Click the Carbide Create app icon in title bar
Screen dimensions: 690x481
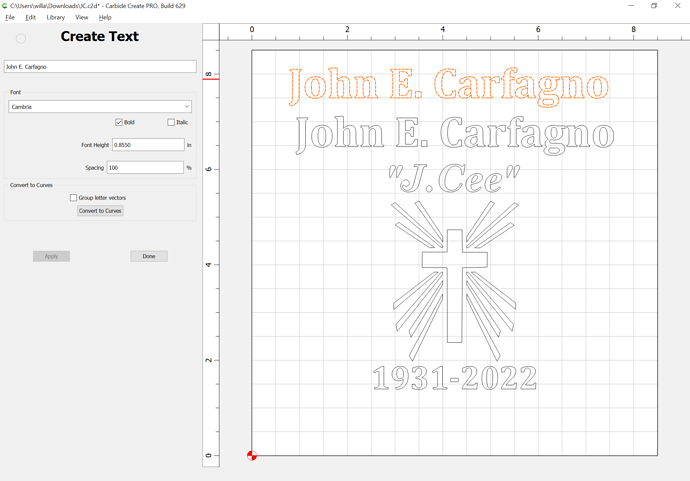point(4,6)
